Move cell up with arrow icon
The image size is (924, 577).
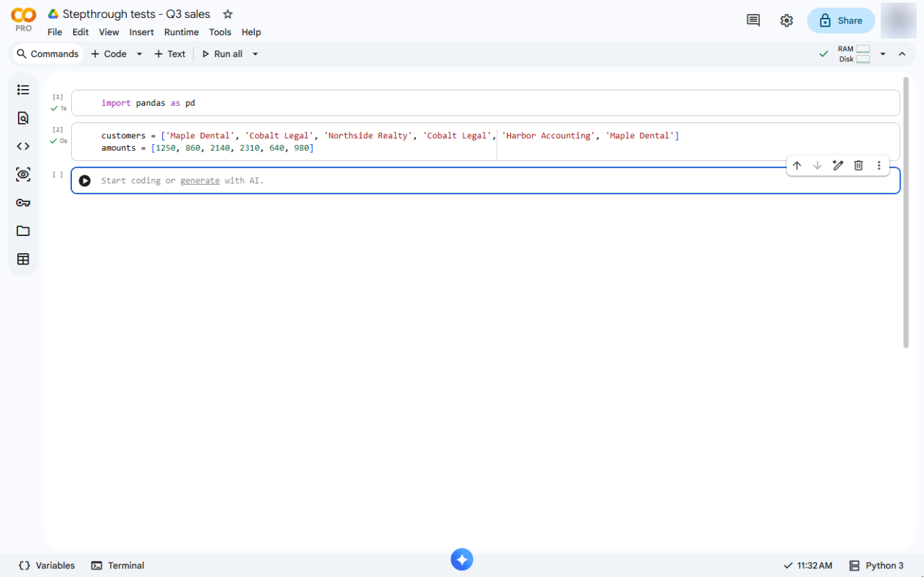coord(797,166)
